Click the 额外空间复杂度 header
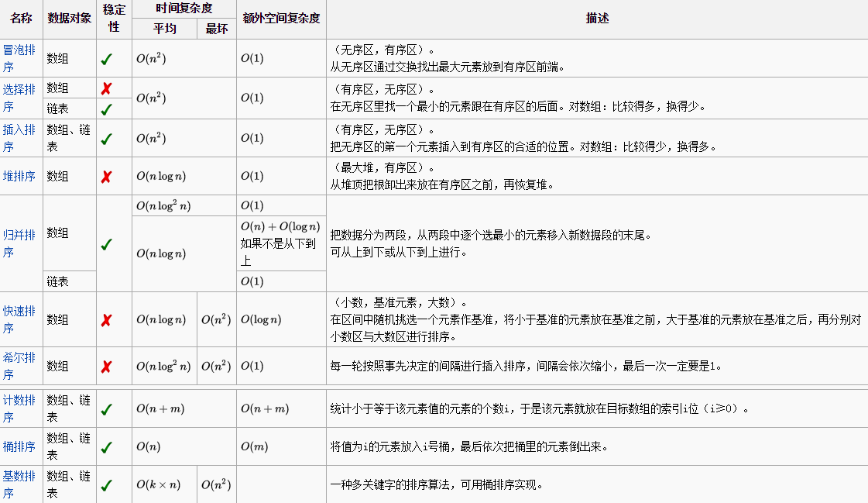The height and width of the screenshot is (503, 868). [x=281, y=19]
